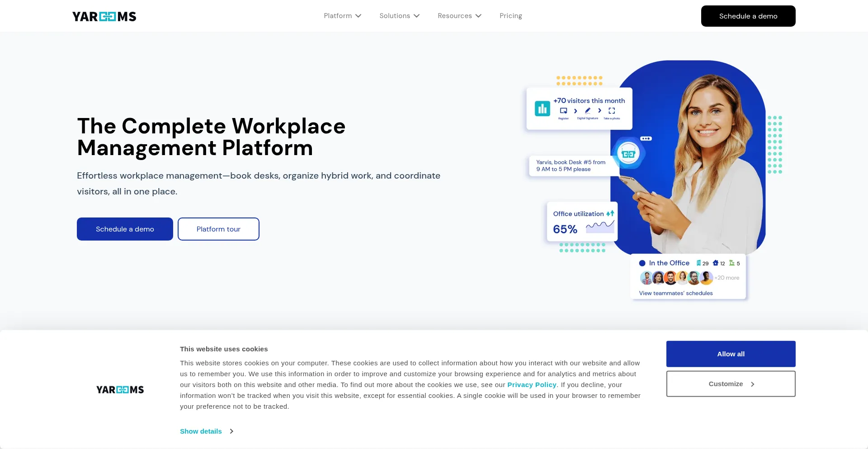The height and width of the screenshot is (449, 868).
Task: Click the Digital Signature pen icon
Action: click(x=587, y=110)
